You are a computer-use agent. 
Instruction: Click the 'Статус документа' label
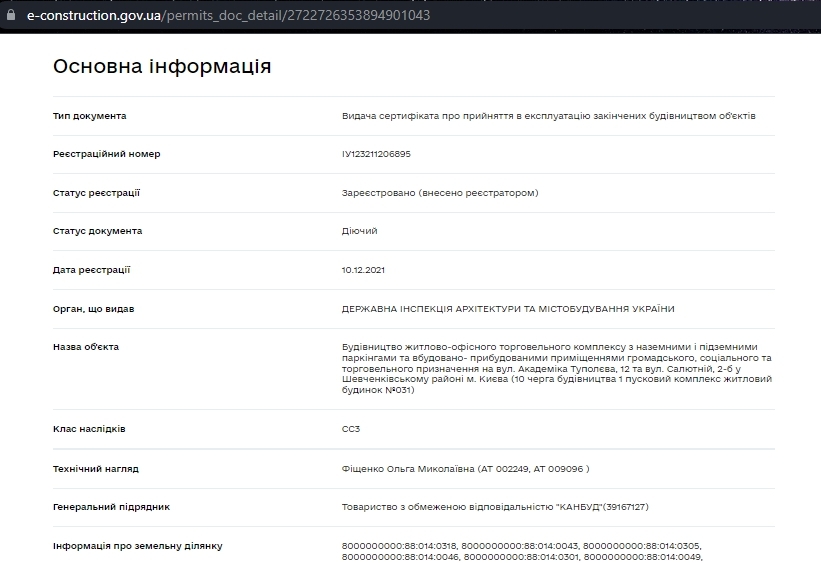97,231
